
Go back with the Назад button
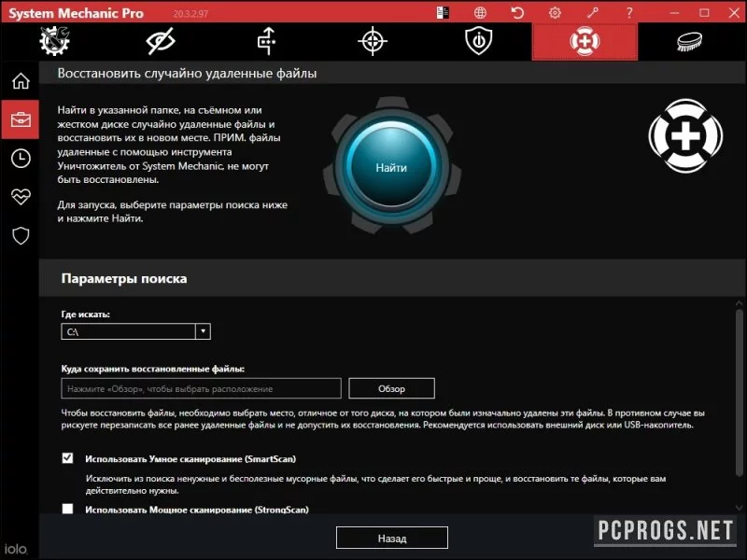click(392, 539)
